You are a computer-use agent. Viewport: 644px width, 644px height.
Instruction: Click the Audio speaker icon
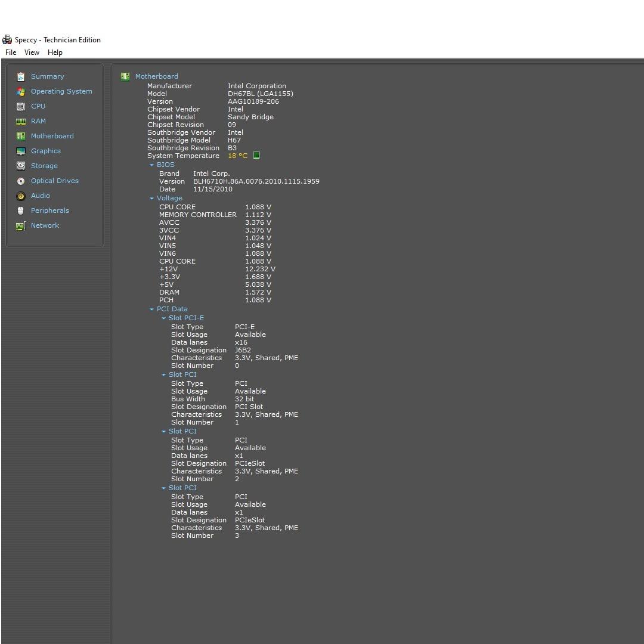point(21,196)
